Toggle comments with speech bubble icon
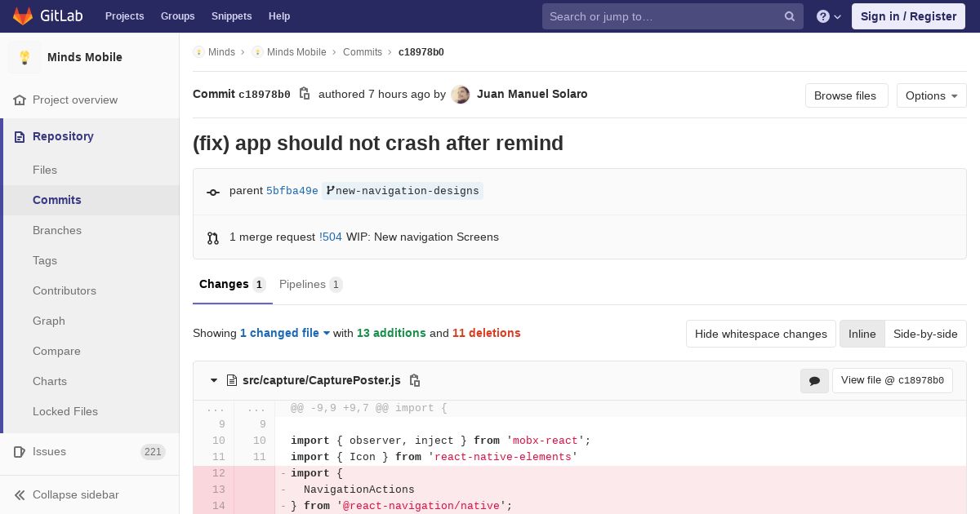 pyautogui.click(x=814, y=381)
